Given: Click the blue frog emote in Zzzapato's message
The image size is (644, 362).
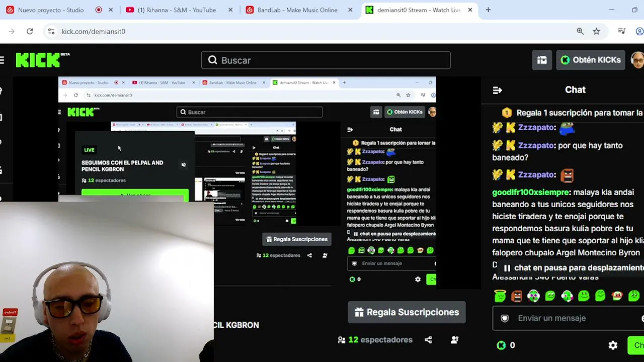Looking at the screenshot, I should pos(567,129).
